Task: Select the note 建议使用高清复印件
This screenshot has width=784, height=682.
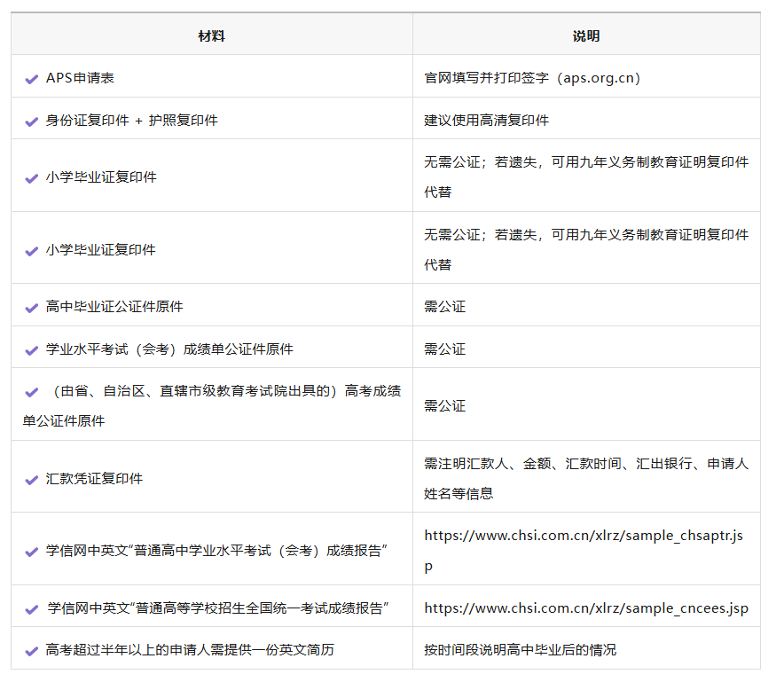Action: click(x=487, y=121)
